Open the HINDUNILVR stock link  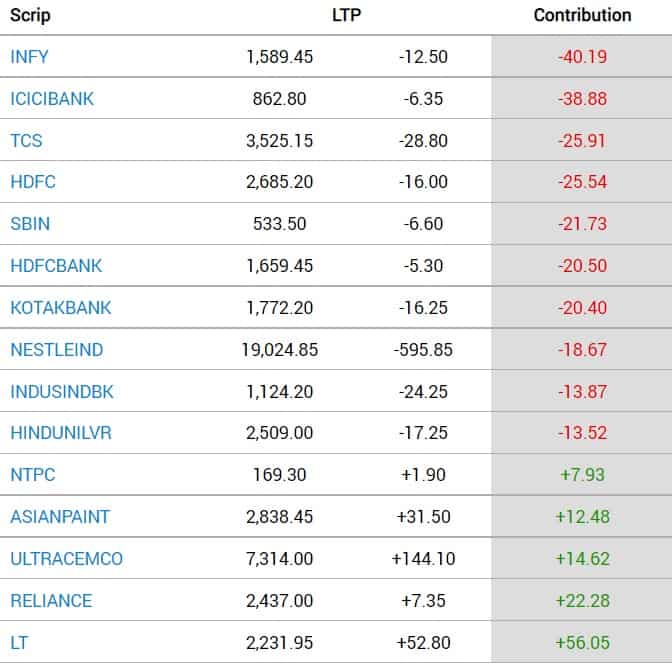point(60,433)
